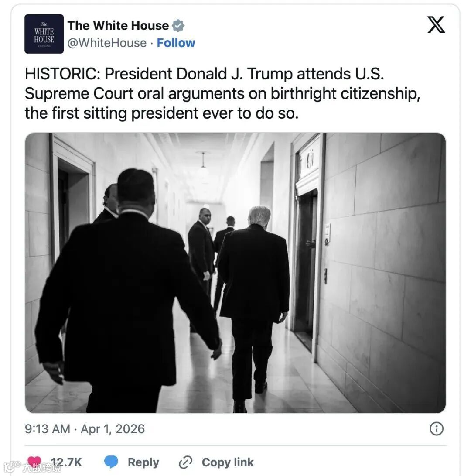Open The White House profile avatar
This screenshot has width=471, height=476.
click(44, 34)
